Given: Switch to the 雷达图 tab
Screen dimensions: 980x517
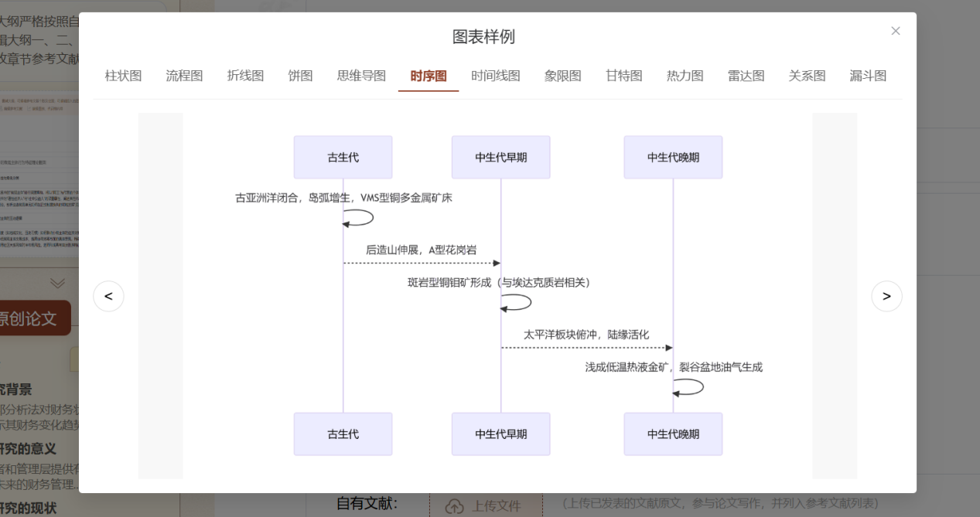Looking at the screenshot, I should point(746,76).
